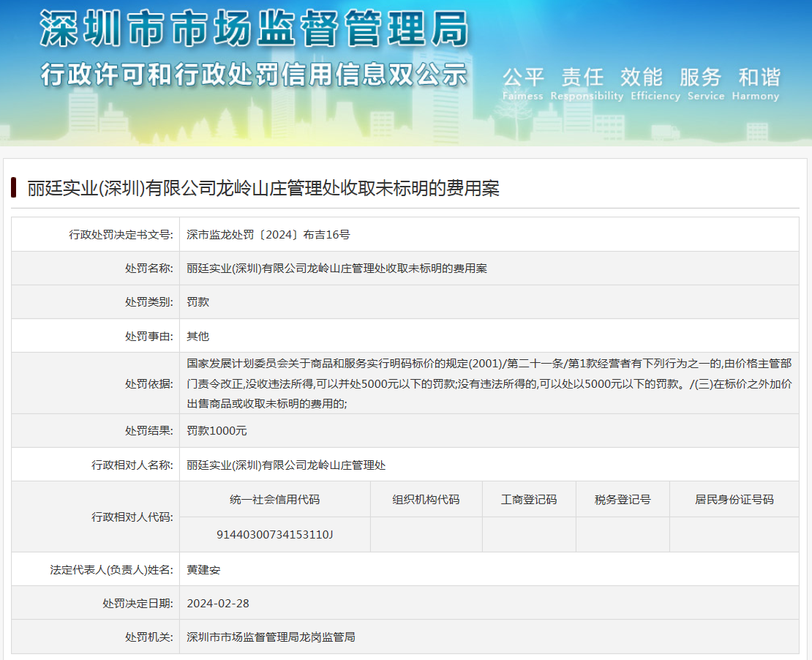Select the credit code 91440300734153110J
This screenshot has width=812, height=660.
coord(275,535)
